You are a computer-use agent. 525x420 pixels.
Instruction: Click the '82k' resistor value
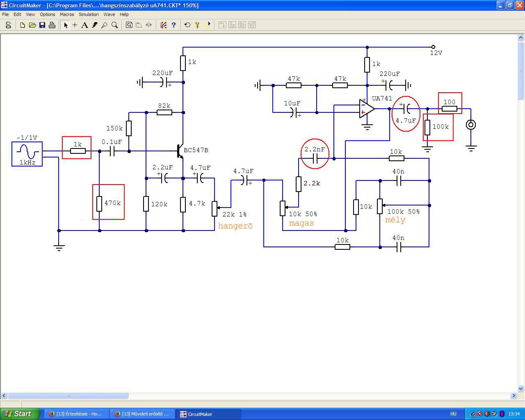(x=164, y=106)
